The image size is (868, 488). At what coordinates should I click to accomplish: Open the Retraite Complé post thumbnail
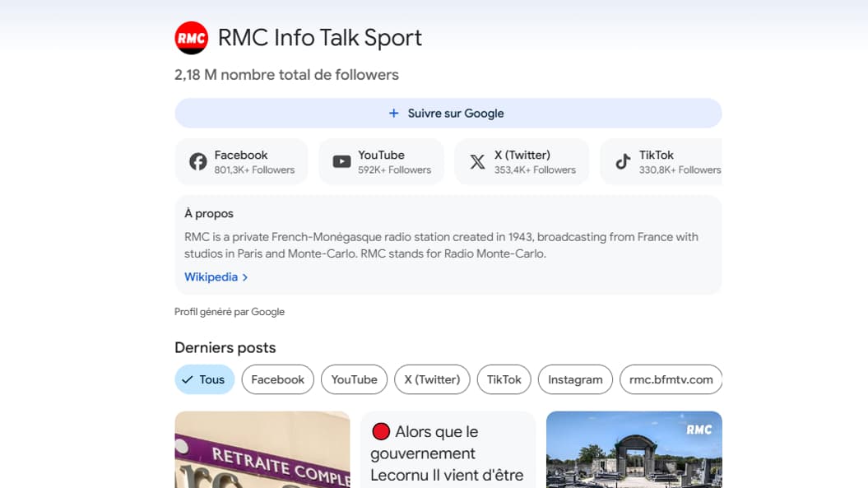(262, 450)
